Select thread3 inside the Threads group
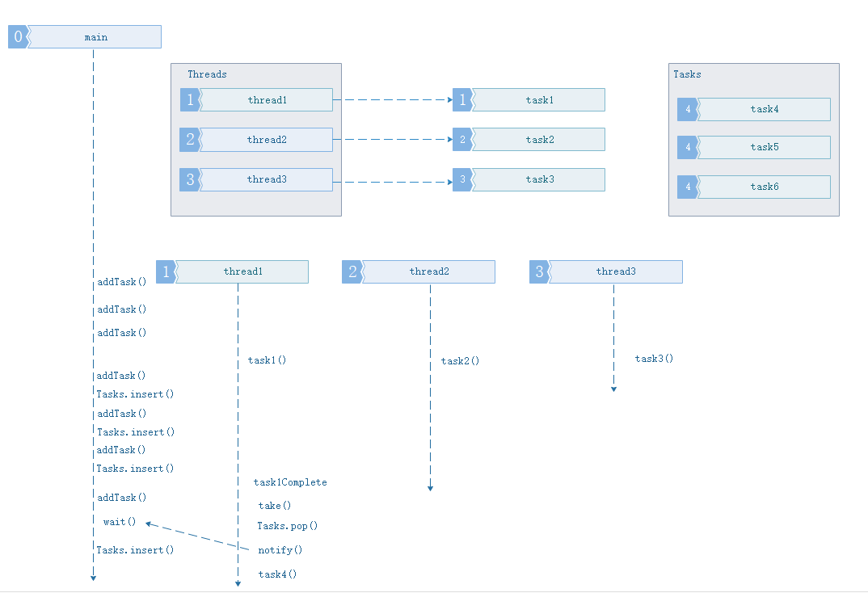Viewport: 868px width, 593px height. coord(266,180)
